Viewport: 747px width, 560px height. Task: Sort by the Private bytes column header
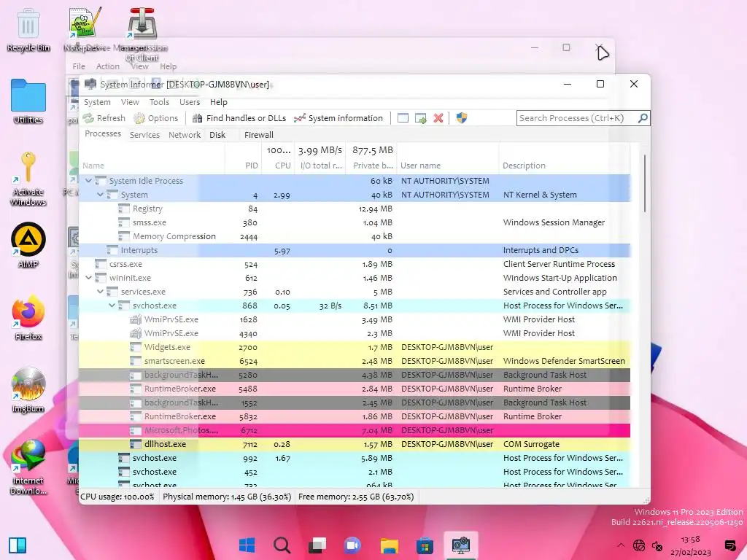coord(371,166)
